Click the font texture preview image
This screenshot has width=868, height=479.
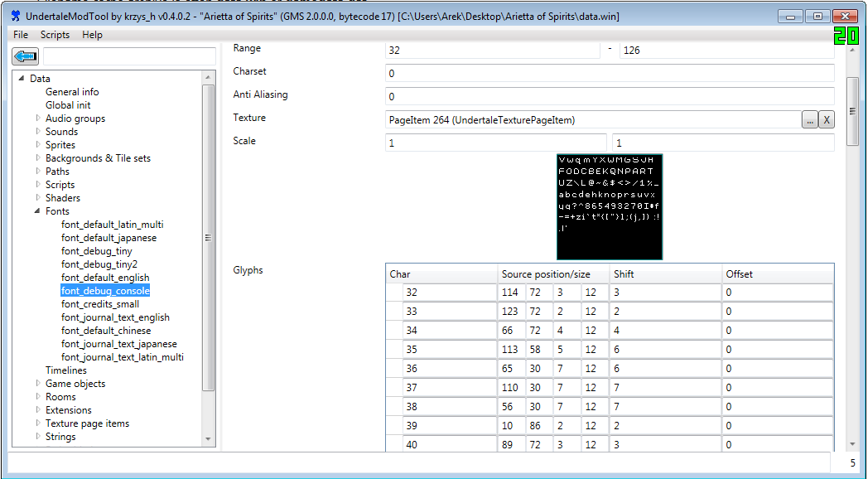coord(610,206)
